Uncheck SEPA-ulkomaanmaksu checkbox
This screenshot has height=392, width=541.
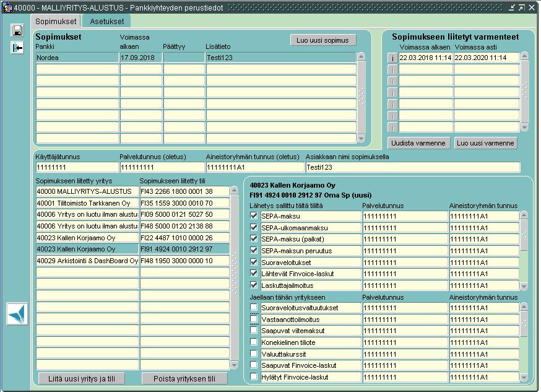click(x=254, y=227)
